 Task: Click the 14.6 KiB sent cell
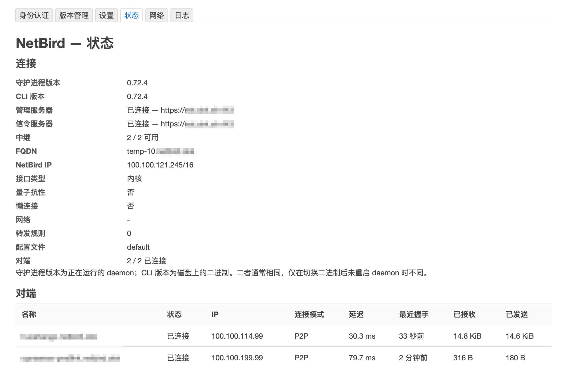pyautogui.click(x=520, y=336)
